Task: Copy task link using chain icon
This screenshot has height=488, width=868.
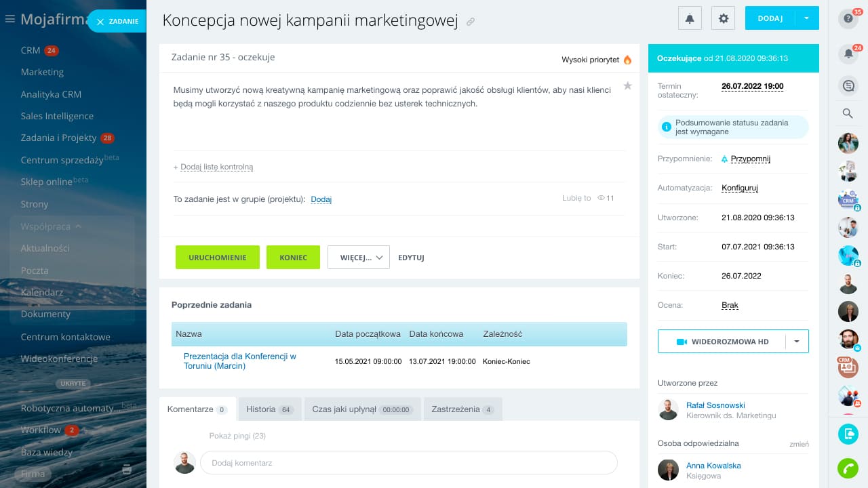Action: click(x=471, y=22)
